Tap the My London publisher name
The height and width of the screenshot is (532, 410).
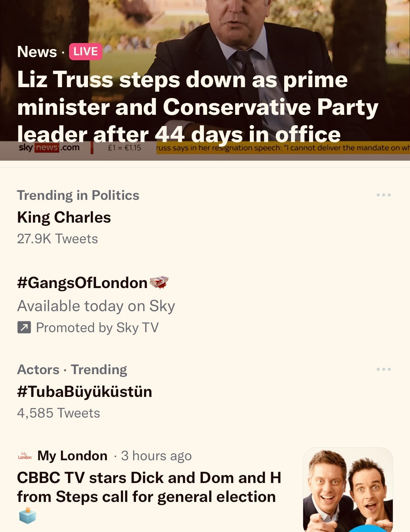pos(72,456)
